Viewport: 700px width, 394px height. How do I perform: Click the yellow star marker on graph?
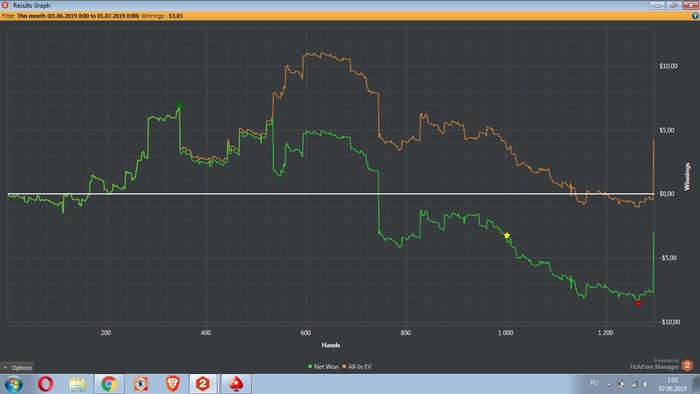click(x=507, y=236)
